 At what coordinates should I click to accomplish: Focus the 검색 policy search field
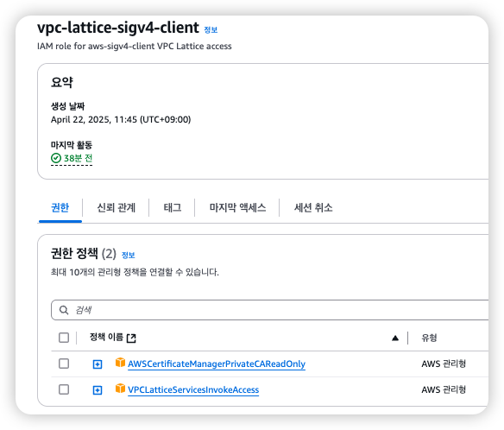click(269, 310)
